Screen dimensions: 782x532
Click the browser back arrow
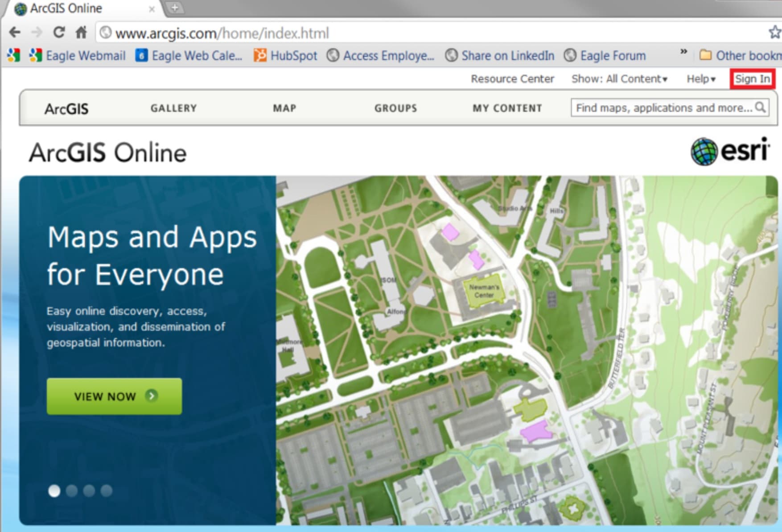coord(15,33)
